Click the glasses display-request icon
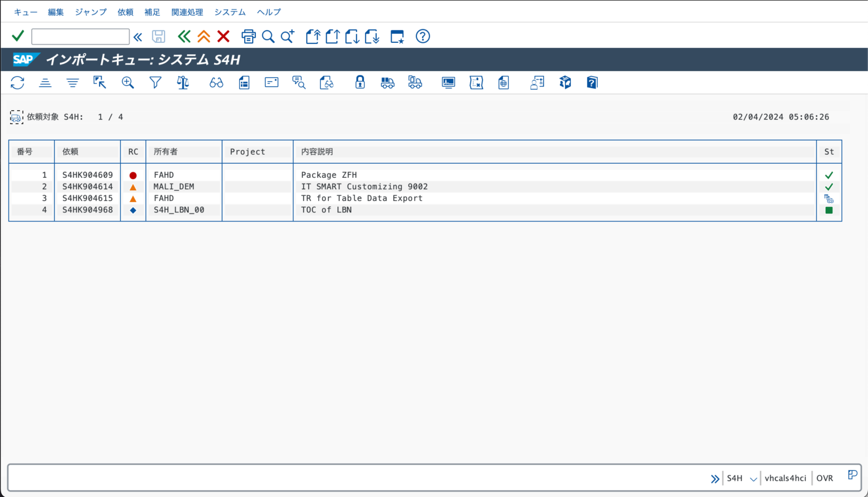This screenshot has height=497, width=868. click(x=216, y=82)
